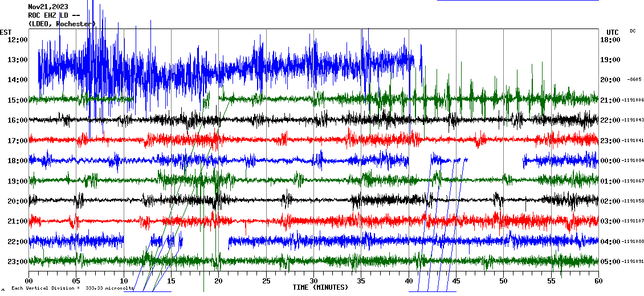Click the date label Nov21,2023

pos(48,7)
